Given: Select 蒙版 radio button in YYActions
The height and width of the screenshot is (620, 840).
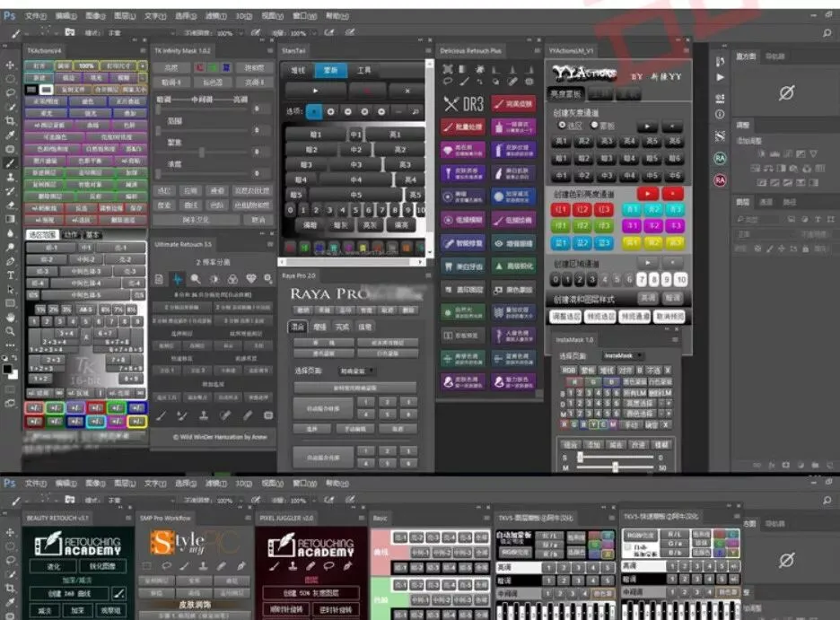Looking at the screenshot, I should click(593, 125).
